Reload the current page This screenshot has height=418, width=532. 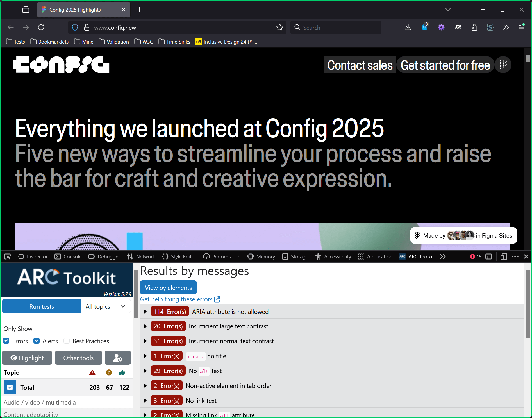(41, 27)
